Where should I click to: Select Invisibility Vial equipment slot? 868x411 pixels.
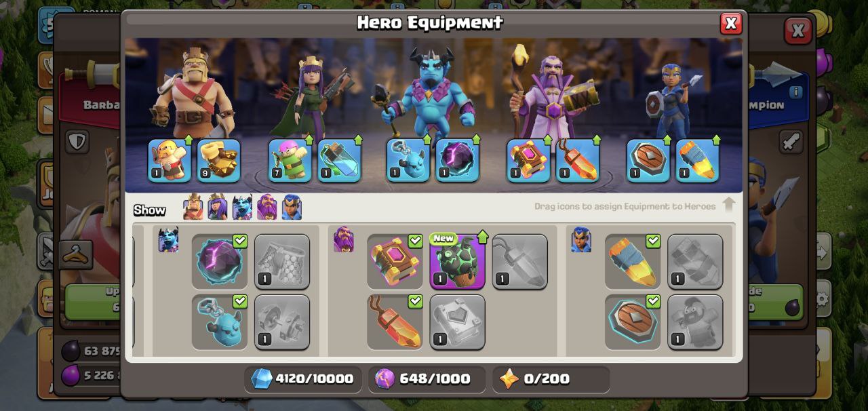pyautogui.click(x=339, y=161)
